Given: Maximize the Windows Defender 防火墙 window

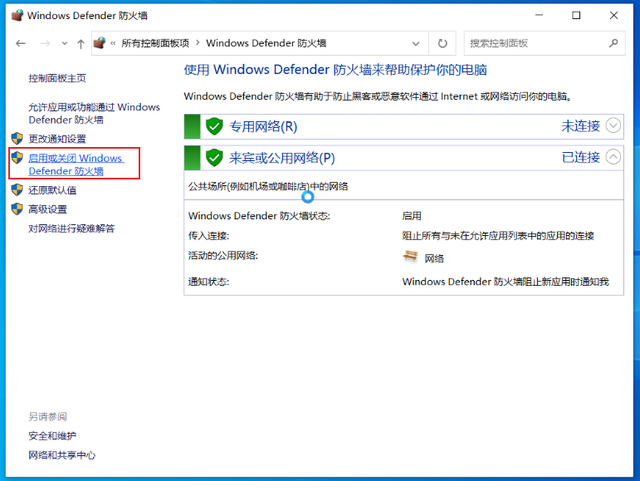Looking at the screenshot, I should click(x=576, y=16).
